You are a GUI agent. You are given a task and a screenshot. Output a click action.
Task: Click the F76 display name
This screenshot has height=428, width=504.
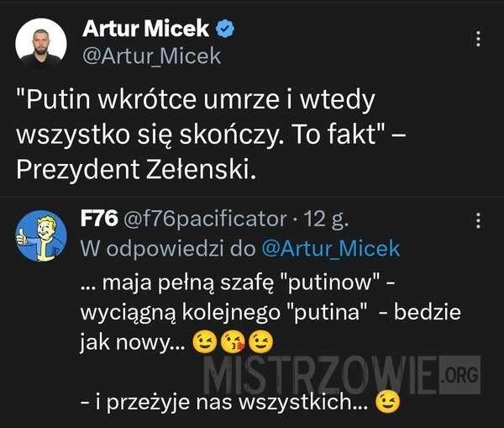click(x=99, y=219)
